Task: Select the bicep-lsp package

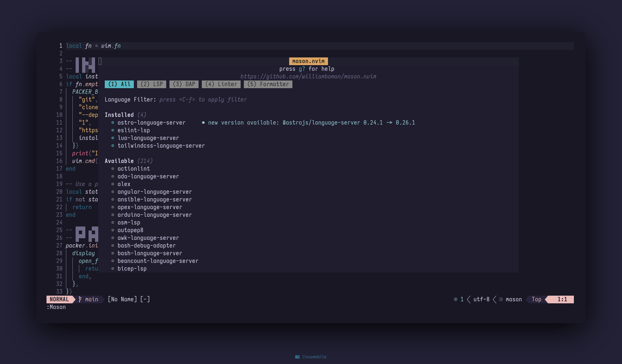Action: click(x=132, y=269)
